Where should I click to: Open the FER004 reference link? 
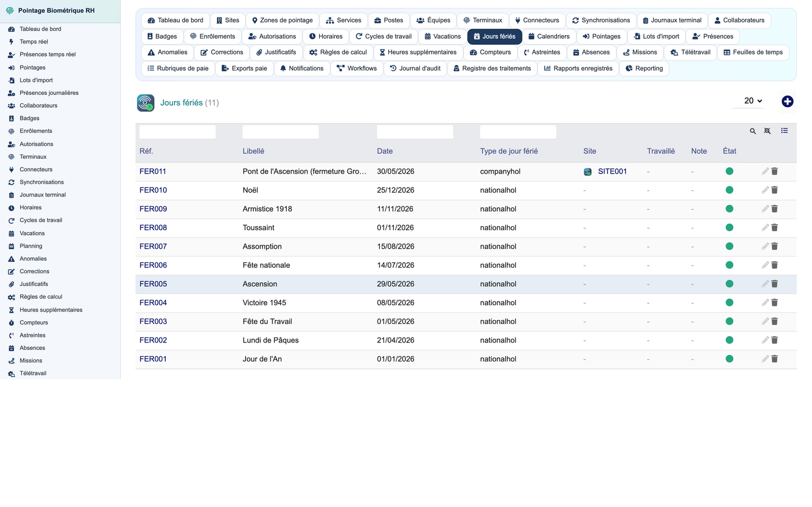[x=153, y=303]
